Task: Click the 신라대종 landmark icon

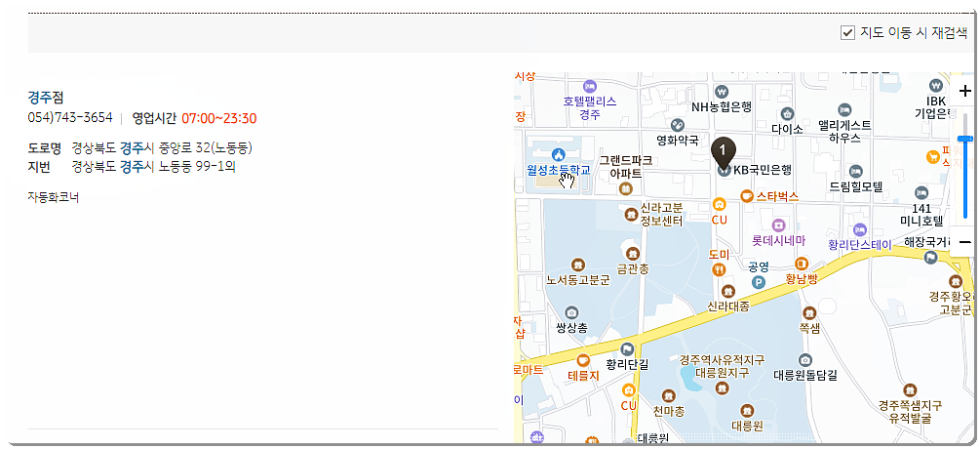Action: click(x=728, y=291)
